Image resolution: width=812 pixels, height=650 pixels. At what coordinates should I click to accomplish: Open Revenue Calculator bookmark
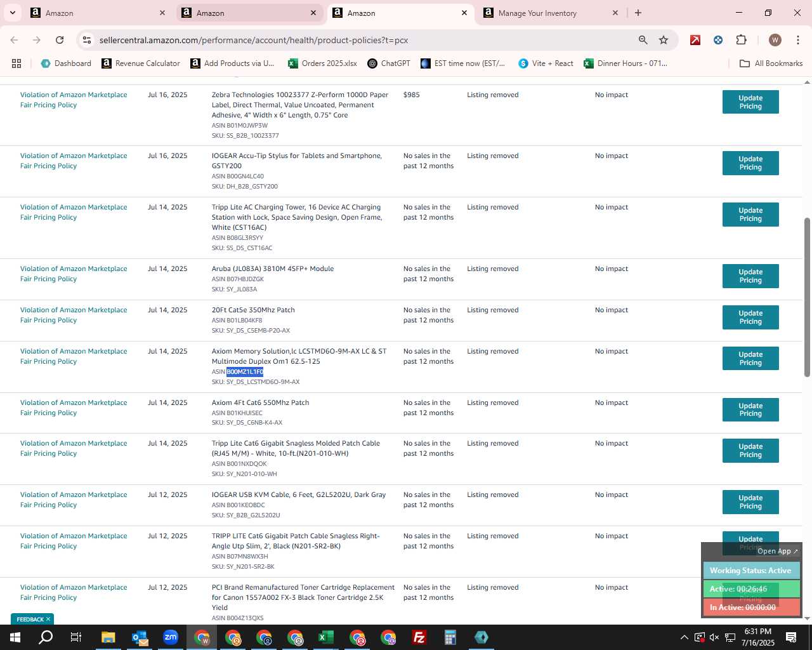point(141,63)
